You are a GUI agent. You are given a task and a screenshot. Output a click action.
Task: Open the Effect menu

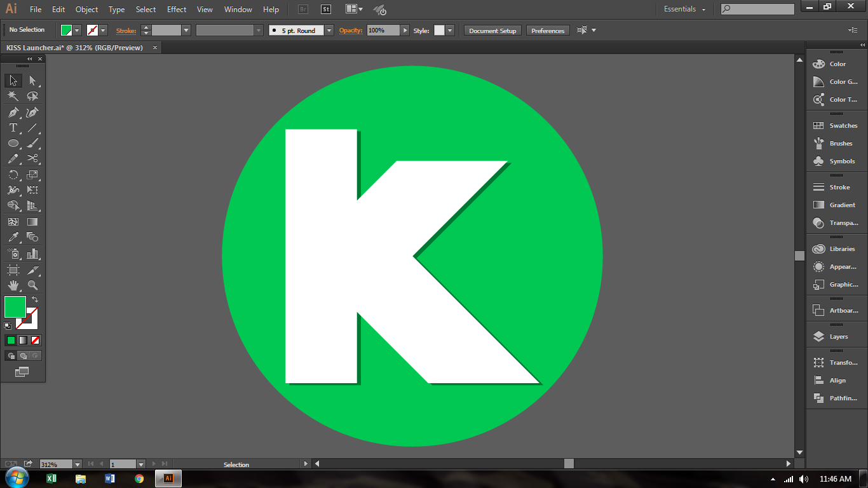pos(177,10)
